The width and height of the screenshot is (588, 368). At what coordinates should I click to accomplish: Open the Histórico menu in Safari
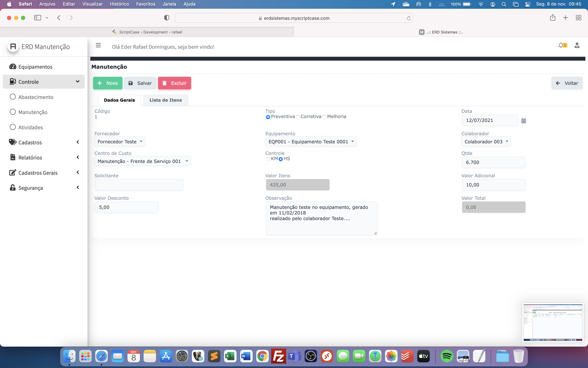[119, 4]
